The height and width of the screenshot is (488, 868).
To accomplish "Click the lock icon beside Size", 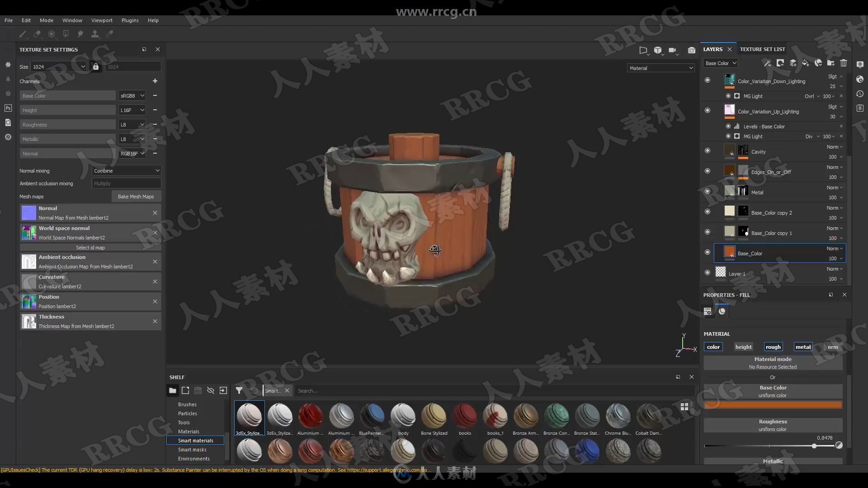I will (x=96, y=66).
